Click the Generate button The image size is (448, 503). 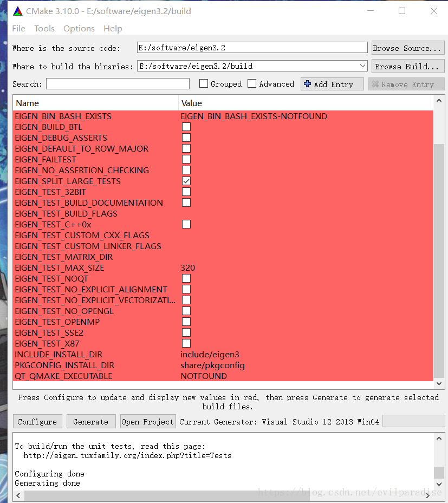(x=91, y=422)
